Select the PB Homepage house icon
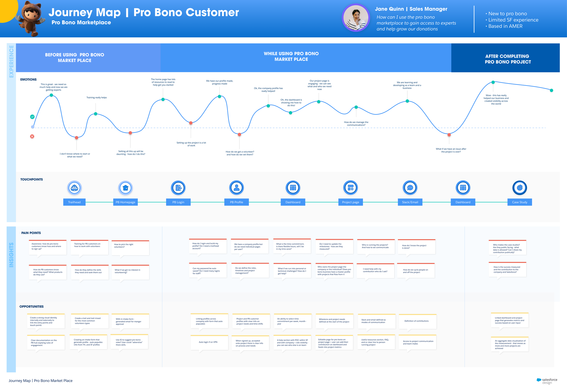Viewport: 567px width, 392px height. point(125,188)
